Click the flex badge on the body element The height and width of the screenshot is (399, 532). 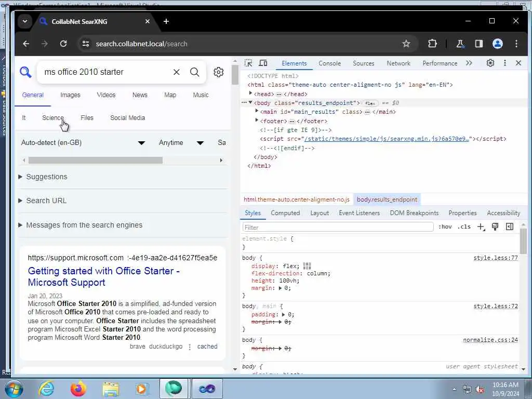point(370,103)
